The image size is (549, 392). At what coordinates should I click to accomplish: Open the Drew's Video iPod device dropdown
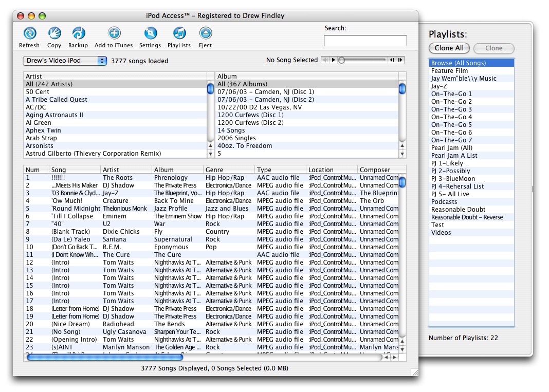click(65, 60)
